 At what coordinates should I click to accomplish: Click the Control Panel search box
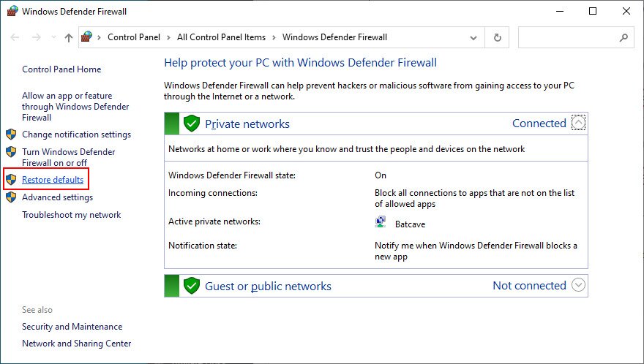click(x=576, y=37)
